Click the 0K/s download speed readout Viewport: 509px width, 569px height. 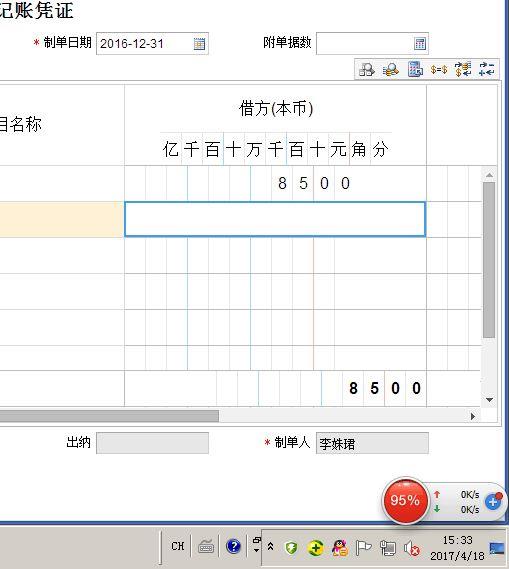coord(470,509)
